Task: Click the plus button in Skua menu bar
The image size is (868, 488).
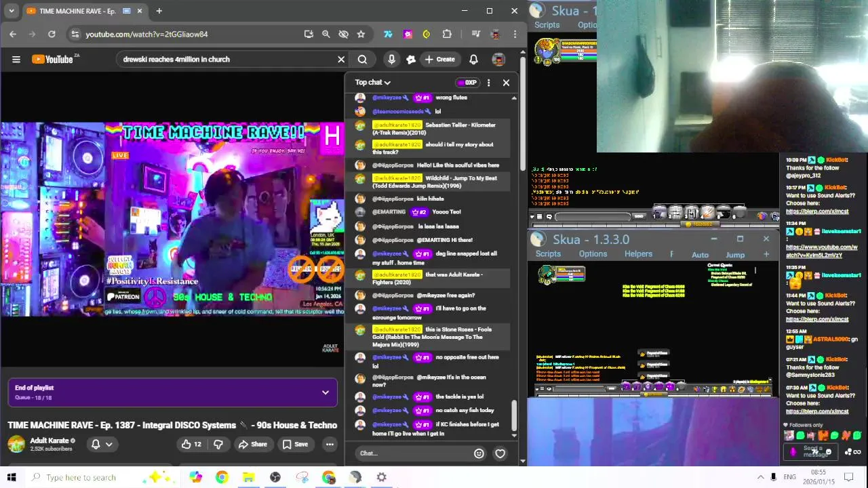Action: (766, 254)
